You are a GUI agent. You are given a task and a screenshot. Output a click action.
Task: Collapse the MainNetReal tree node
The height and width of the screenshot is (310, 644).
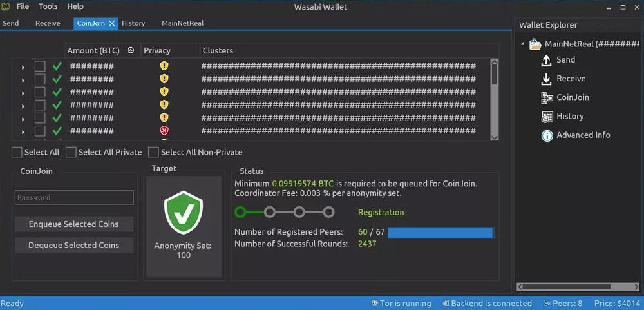(x=523, y=44)
